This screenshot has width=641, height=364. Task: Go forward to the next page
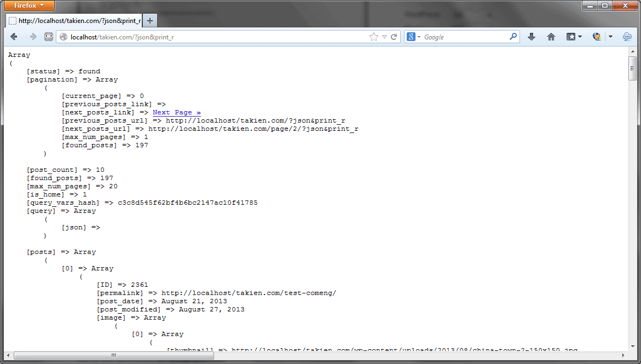(x=33, y=37)
